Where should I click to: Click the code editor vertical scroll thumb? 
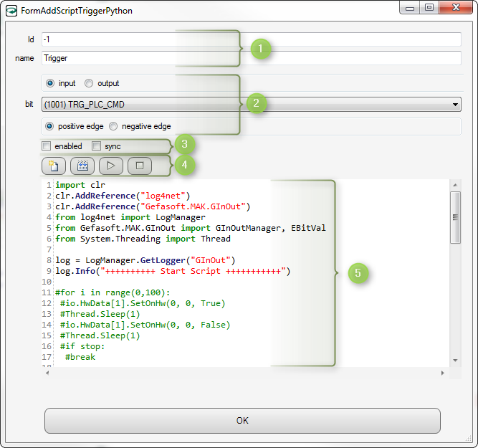click(455, 217)
